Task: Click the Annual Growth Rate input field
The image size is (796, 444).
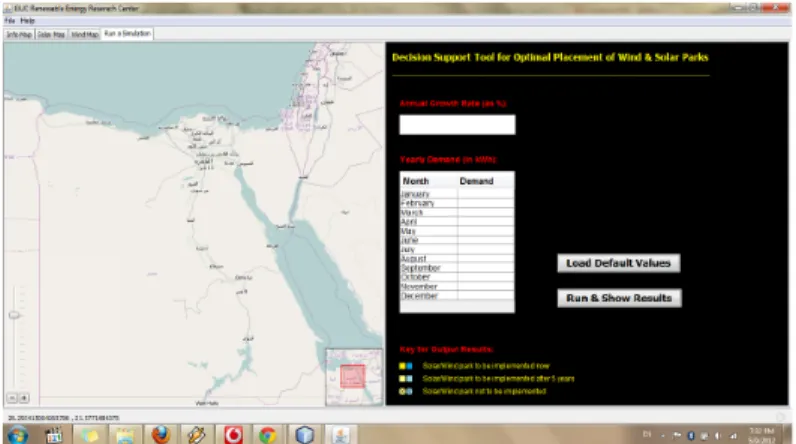Action: point(457,124)
